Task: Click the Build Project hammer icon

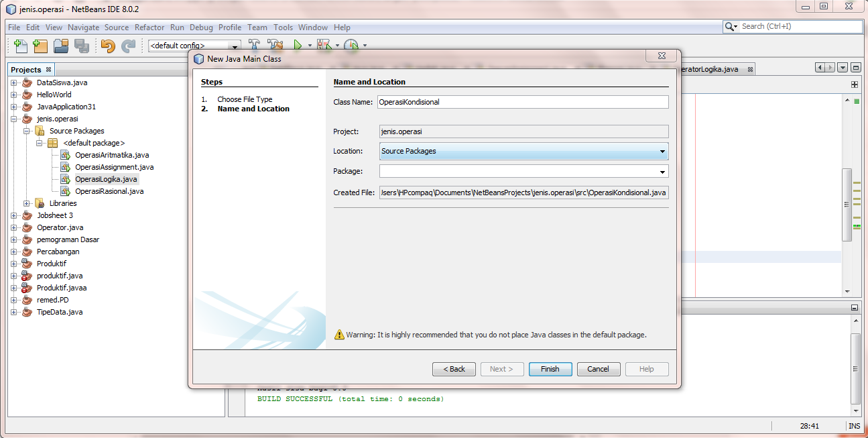Action: (x=255, y=45)
